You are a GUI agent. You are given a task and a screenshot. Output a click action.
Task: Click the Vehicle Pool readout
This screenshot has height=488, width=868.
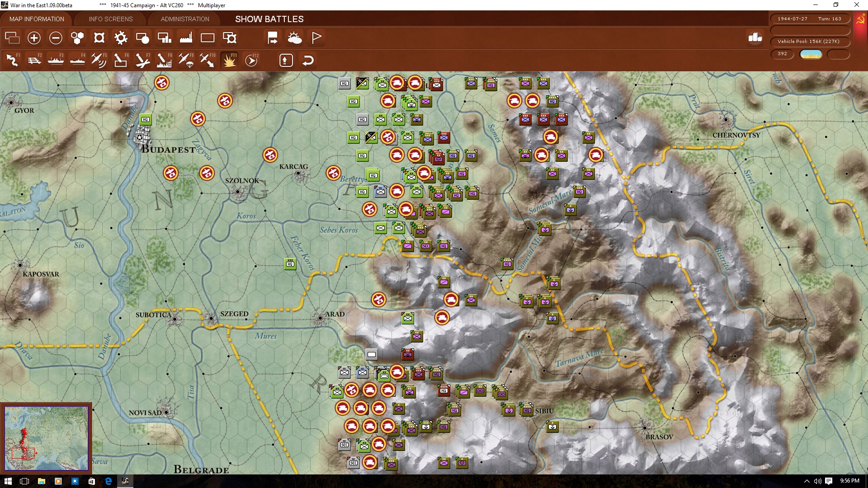click(x=810, y=41)
